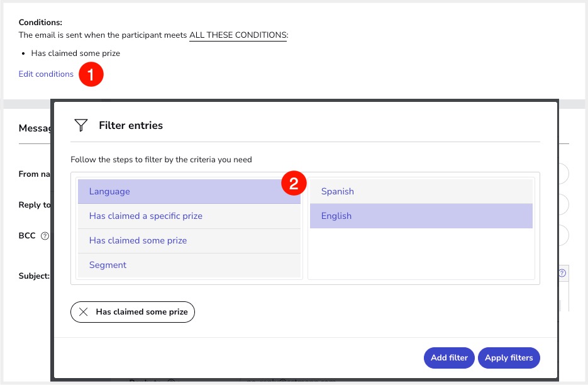
Task: Click the red step 1 marker
Action: click(x=91, y=74)
